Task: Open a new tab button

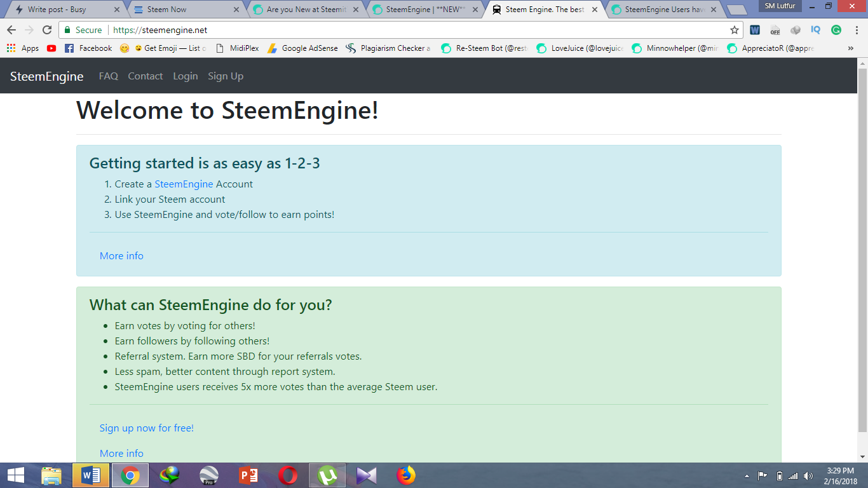Action: [x=737, y=10]
